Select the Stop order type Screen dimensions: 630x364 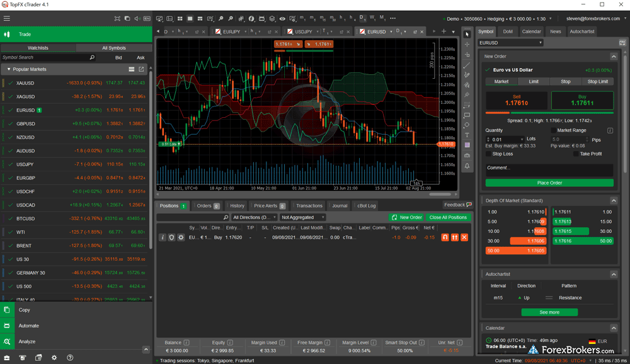[566, 82]
